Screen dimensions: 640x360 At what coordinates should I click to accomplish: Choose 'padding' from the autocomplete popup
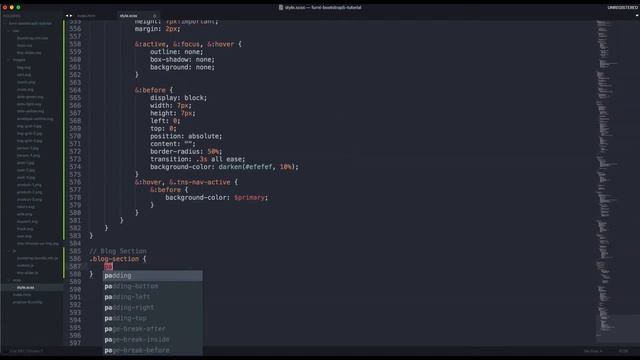[152, 276]
